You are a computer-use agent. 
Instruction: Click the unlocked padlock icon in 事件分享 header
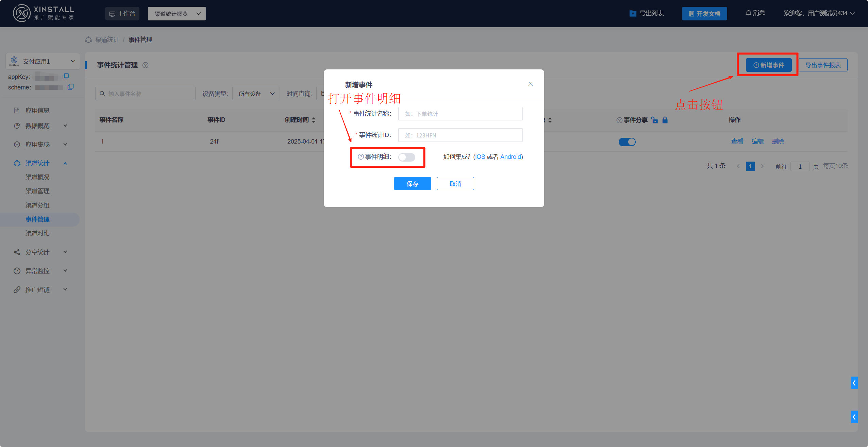click(x=654, y=120)
